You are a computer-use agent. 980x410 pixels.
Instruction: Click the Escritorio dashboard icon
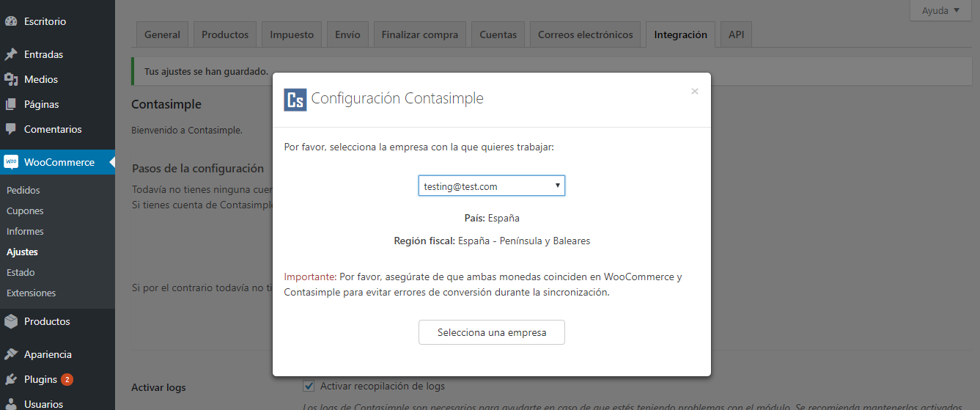(x=11, y=21)
